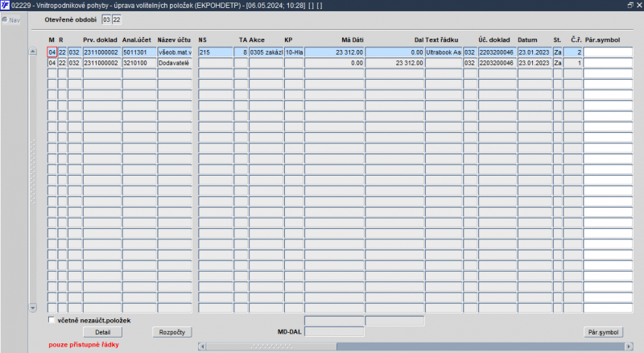Click the scroll down arrow beside the table
Screen dimensions: 644x353
pos(33,307)
